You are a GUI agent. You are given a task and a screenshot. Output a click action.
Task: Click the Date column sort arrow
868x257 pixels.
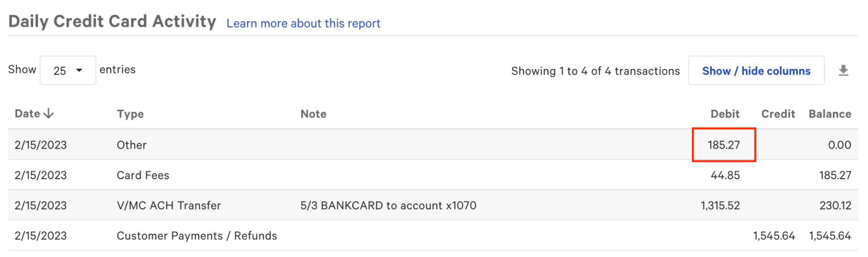[x=49, y=113]
